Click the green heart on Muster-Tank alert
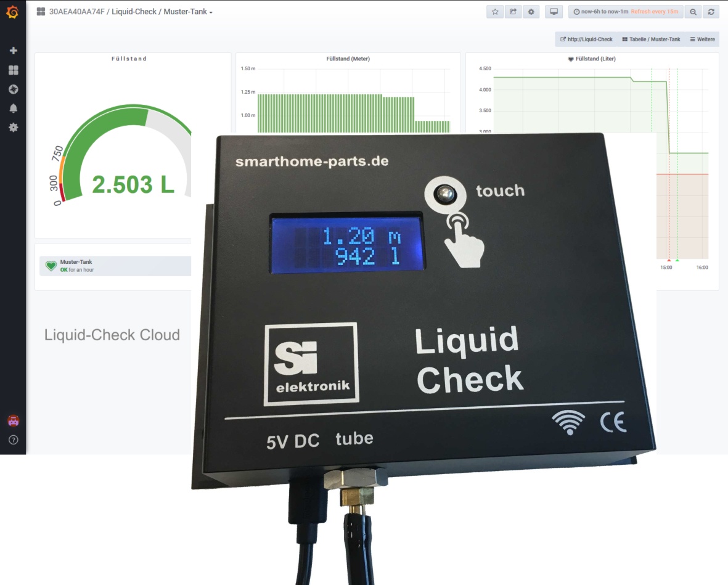728x585 pixels. [51, 266]
